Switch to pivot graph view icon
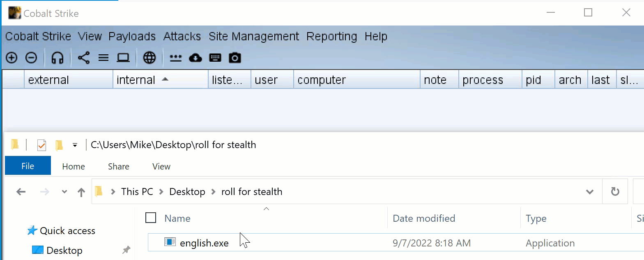 84,58
